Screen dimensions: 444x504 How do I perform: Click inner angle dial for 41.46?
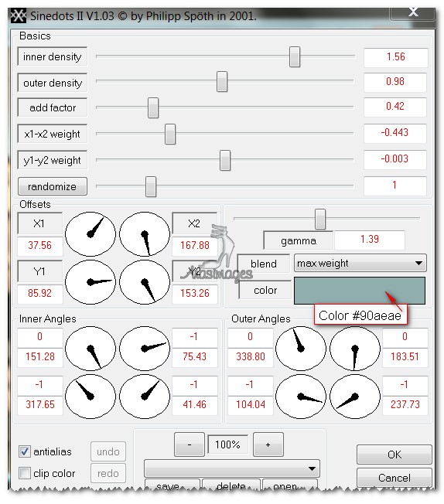tap(145, 397)
